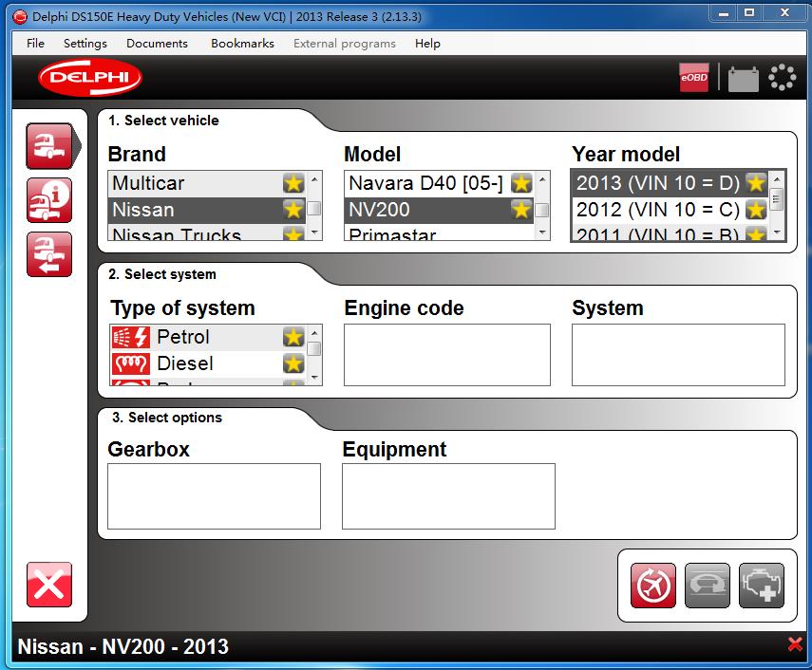Select Navara D40 [05-] model

[439, 183]
